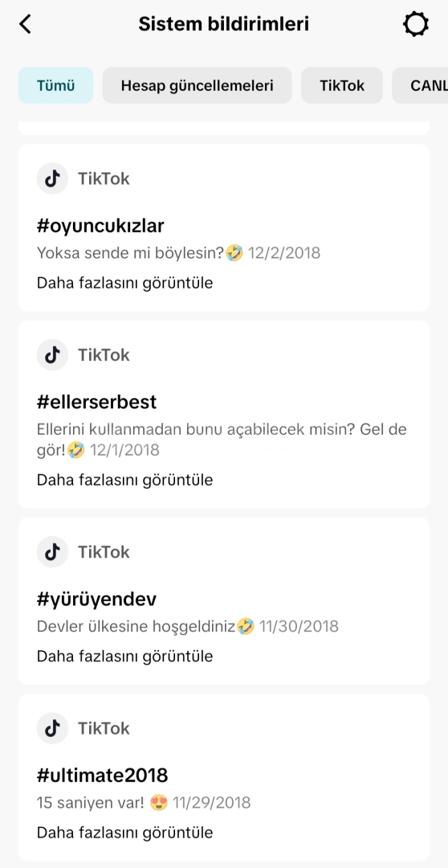View more under #ultimate2018 notification
The height and width of the screenshot is (868, 448).
coord(125,833)
